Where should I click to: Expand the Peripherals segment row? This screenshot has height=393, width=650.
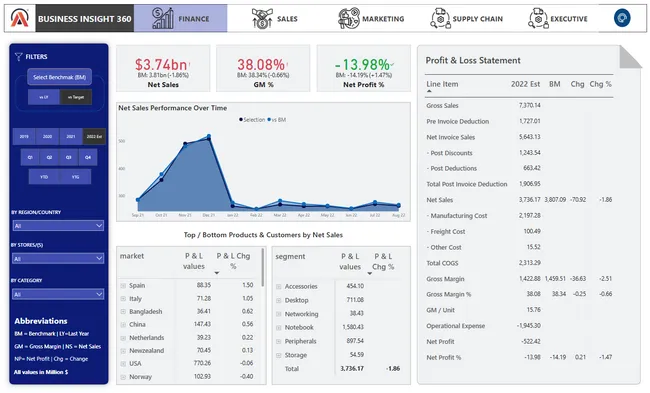pos(279,342)
